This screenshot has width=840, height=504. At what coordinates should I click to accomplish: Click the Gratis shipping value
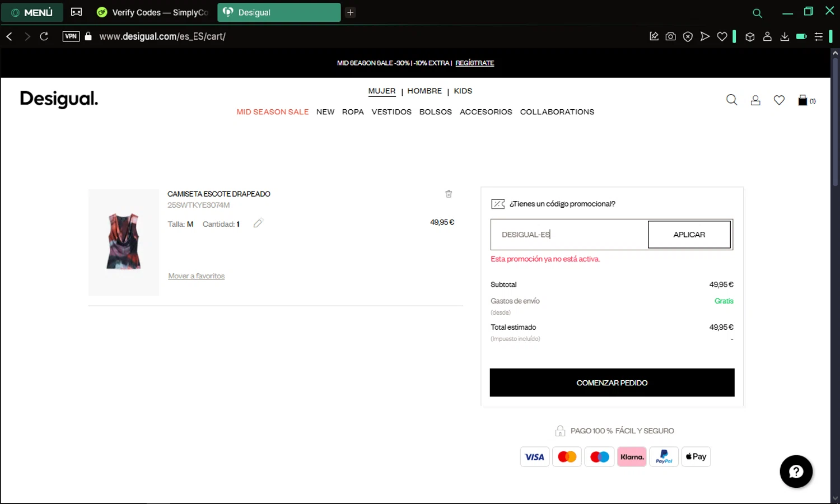pos(724,301)
